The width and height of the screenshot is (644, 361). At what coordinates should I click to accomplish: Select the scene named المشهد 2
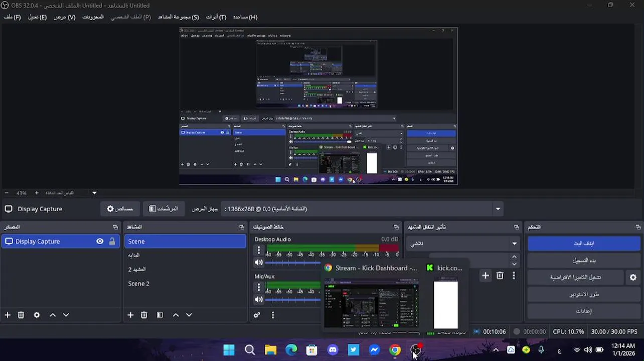[x=185, y=269]
